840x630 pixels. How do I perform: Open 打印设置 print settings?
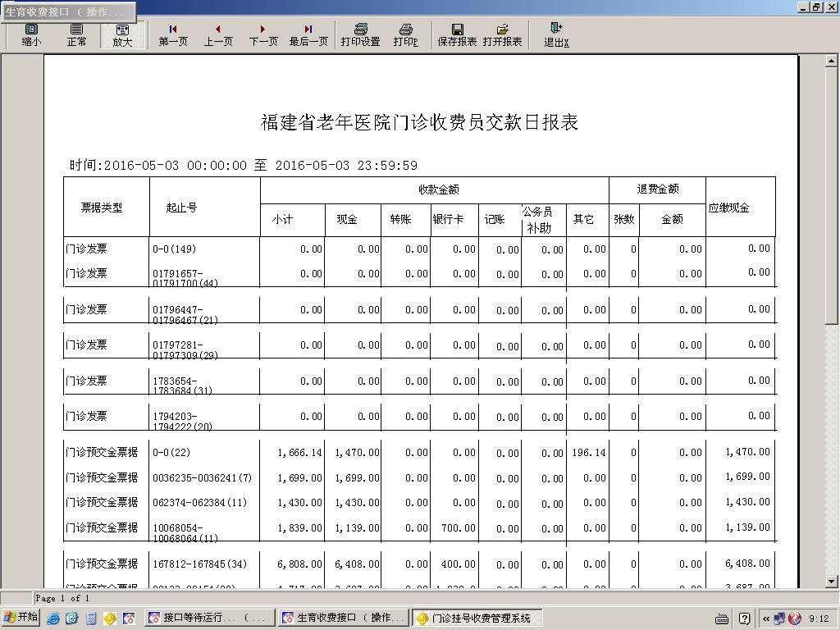tap(361, 35)
